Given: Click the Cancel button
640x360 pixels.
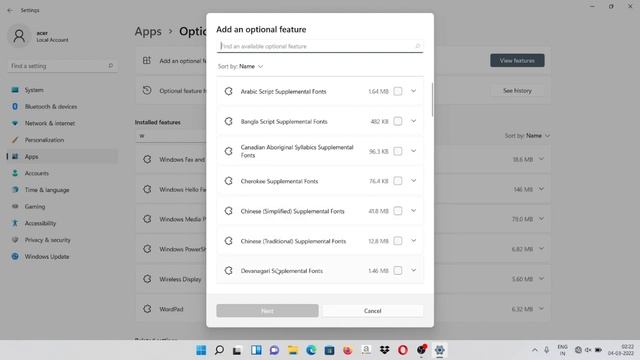Looking at the screenshot, I should coord(373,311).
